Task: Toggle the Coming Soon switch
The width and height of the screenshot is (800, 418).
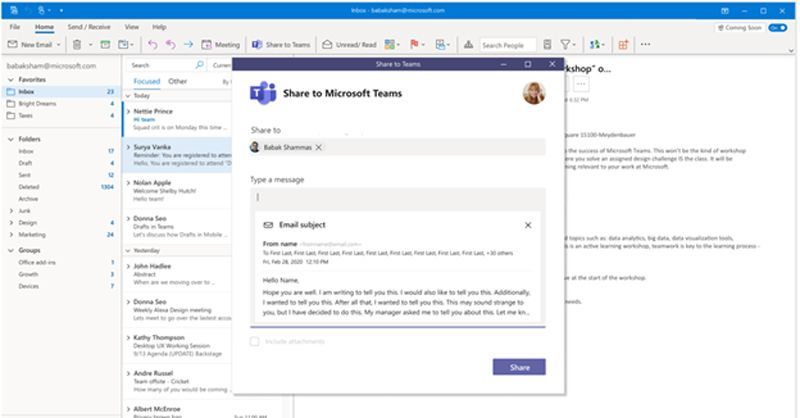Action: click(x=778, y=28)
